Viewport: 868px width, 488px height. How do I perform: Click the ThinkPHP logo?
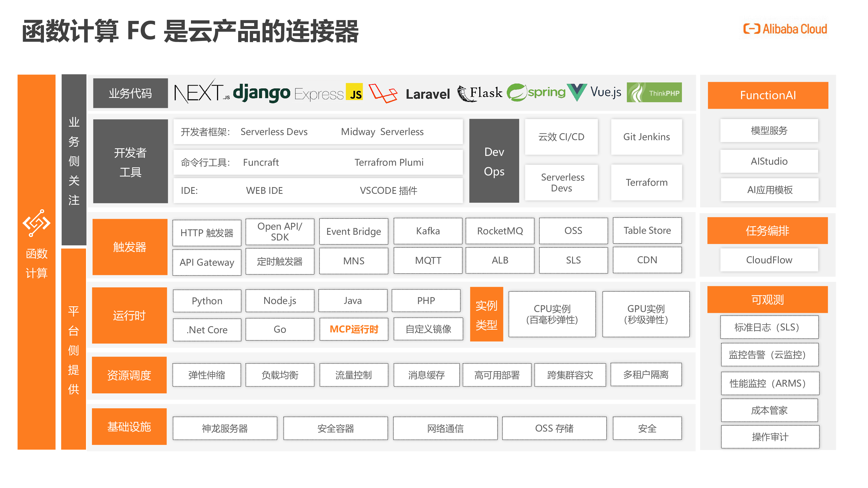[654, 92]
